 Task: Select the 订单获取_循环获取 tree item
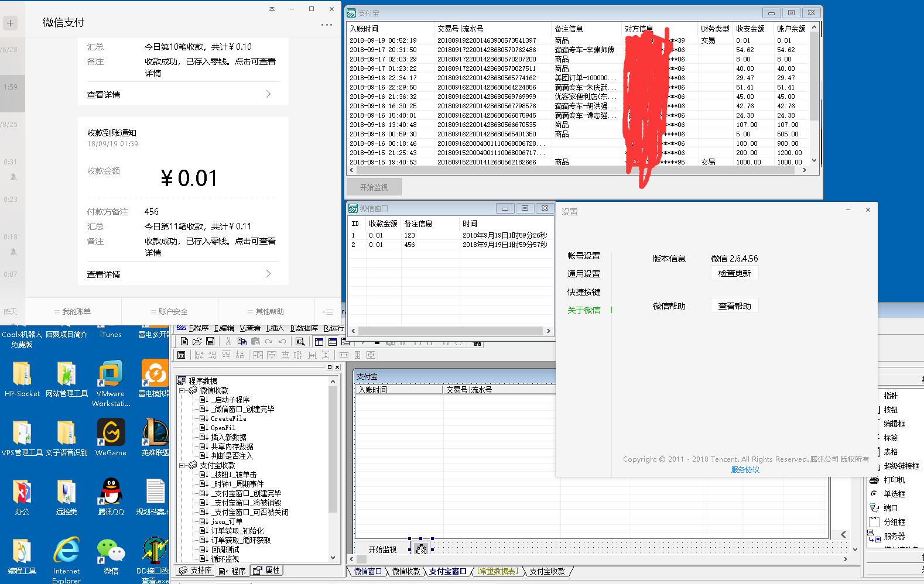(x=241, y=540)
